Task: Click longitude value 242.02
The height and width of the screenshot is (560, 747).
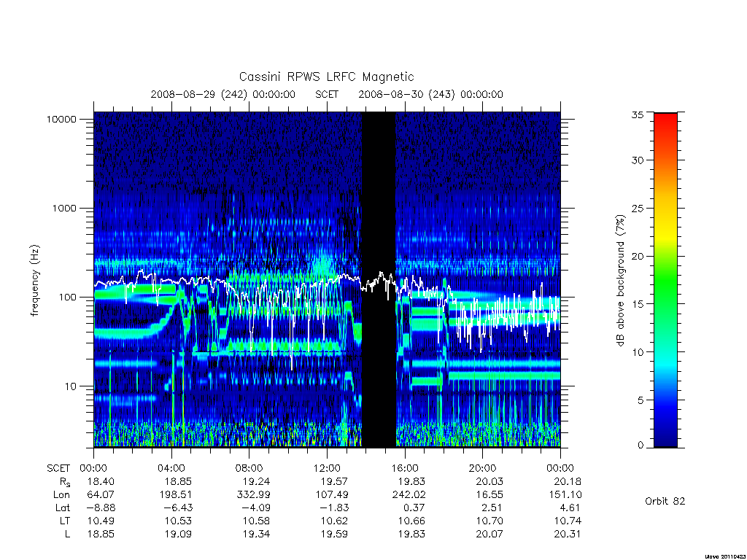Action: click(409, 495)
